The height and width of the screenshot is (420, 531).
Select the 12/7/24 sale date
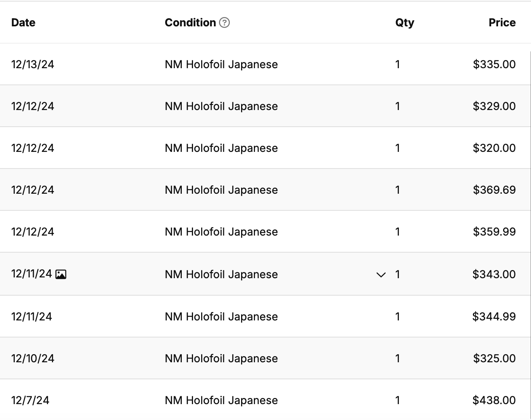[x=30, y=400]
